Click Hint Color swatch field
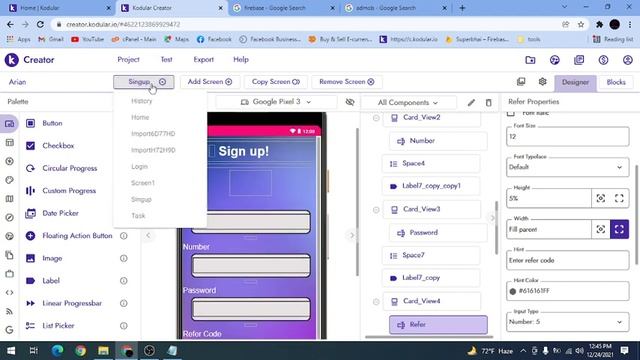640x360 pixels. (x=567, y=291)
